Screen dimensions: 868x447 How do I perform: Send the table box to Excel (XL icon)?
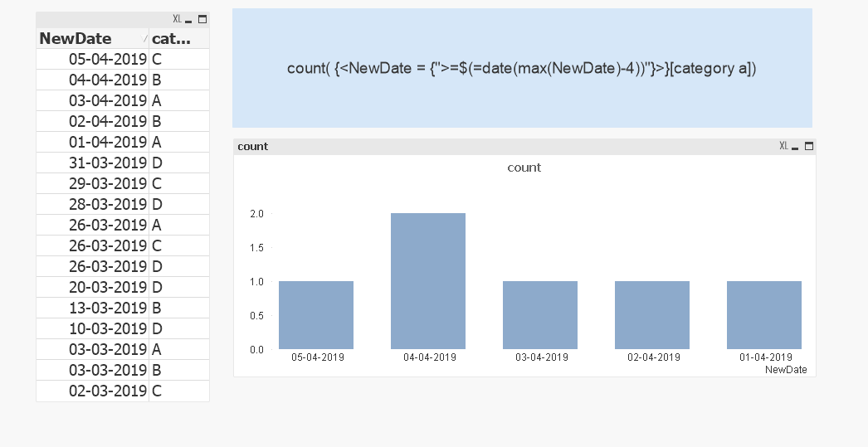click(177, 19)
